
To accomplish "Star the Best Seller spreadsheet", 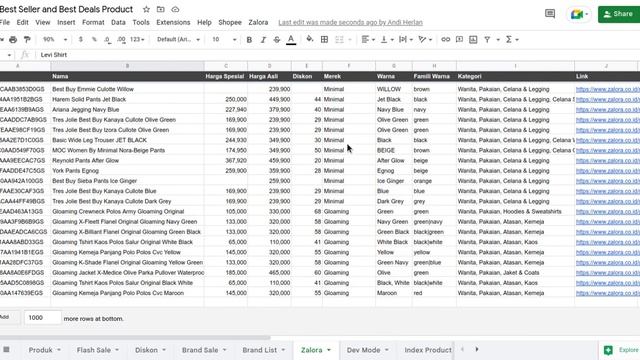I will click(146, 9).
